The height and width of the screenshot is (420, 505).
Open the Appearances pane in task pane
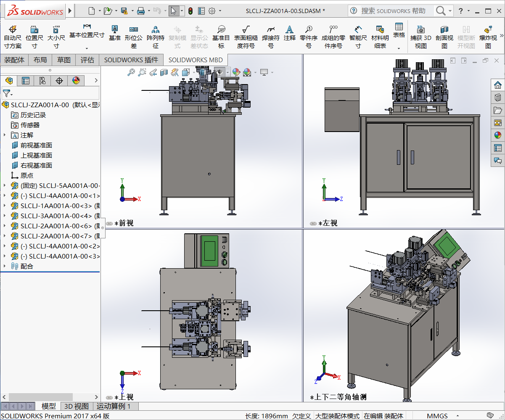pyautogui.click(x=498, y=135)
